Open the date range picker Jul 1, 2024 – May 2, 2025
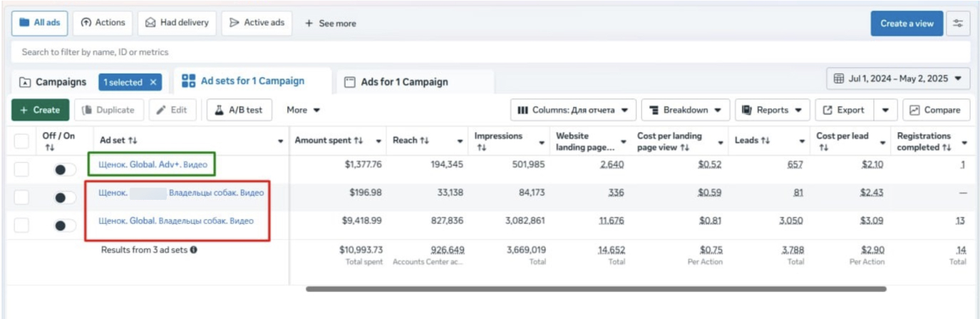The width and height of the screenshot is (980, 319). pyautogui.click(x=897, y=79)
